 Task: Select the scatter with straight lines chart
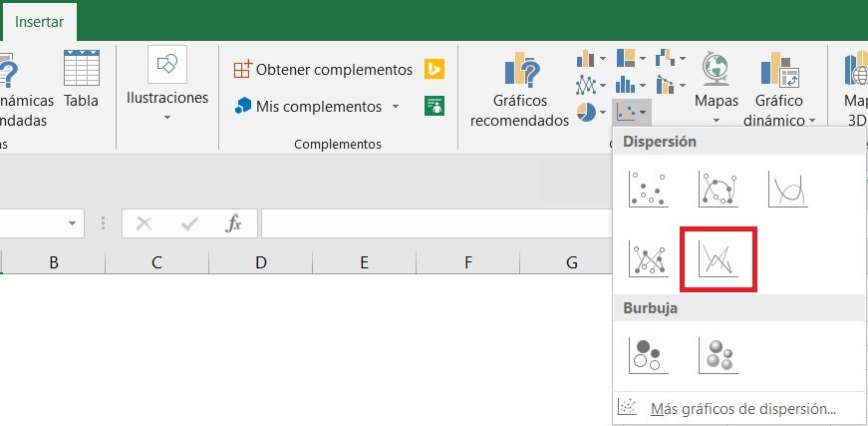[x=718, y=259]
